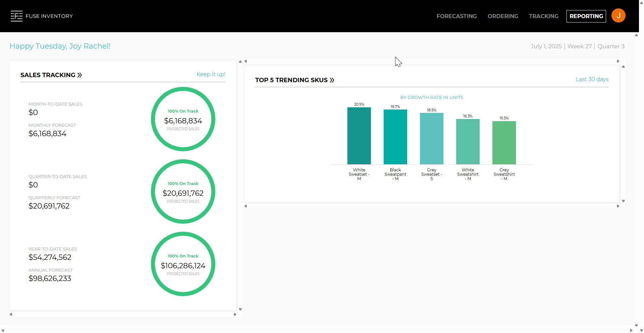Navigate to the Tracking page
Image resolution: width=644 pixels, height=333 pixels.
(x=543, y=16)
